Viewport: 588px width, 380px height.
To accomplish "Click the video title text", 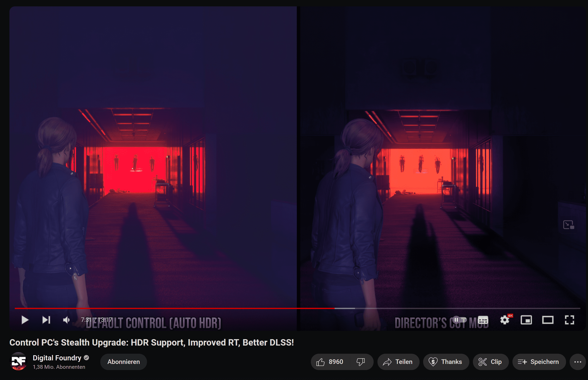I will (x=152, y=342).
